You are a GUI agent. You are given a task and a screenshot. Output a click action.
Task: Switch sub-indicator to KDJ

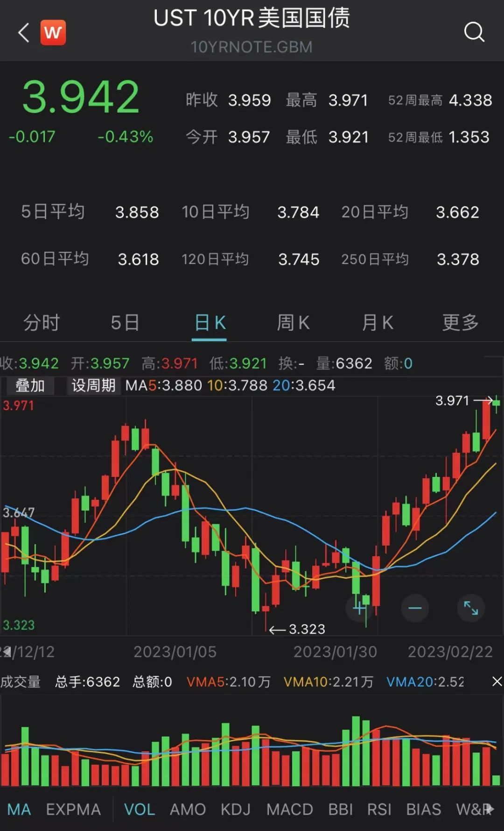235,810
